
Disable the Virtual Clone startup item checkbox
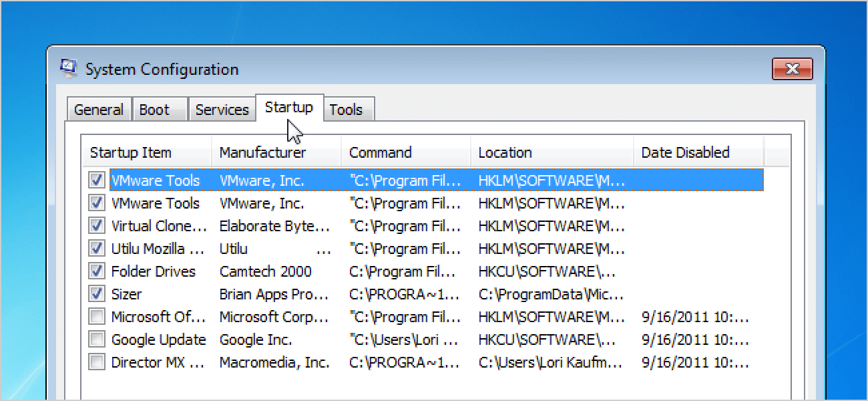point(97,226)
